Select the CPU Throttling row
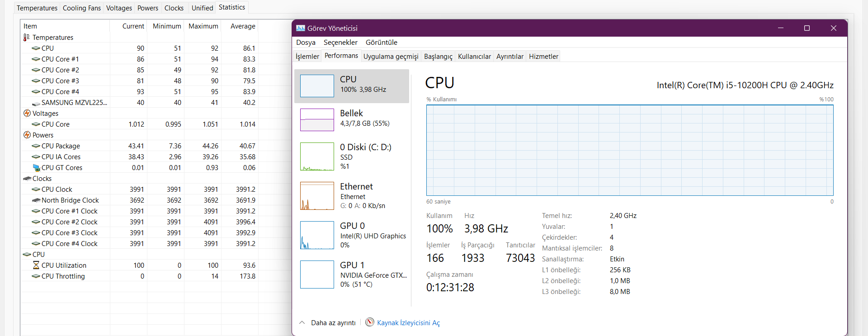The image size is (868, 336). (x=63, y=276)
